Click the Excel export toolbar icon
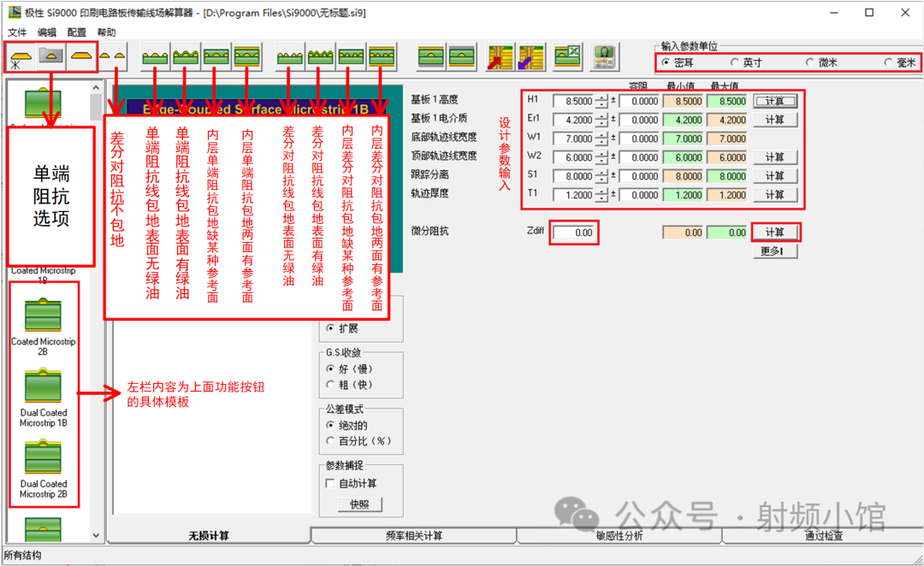 (x=567, y=56)
